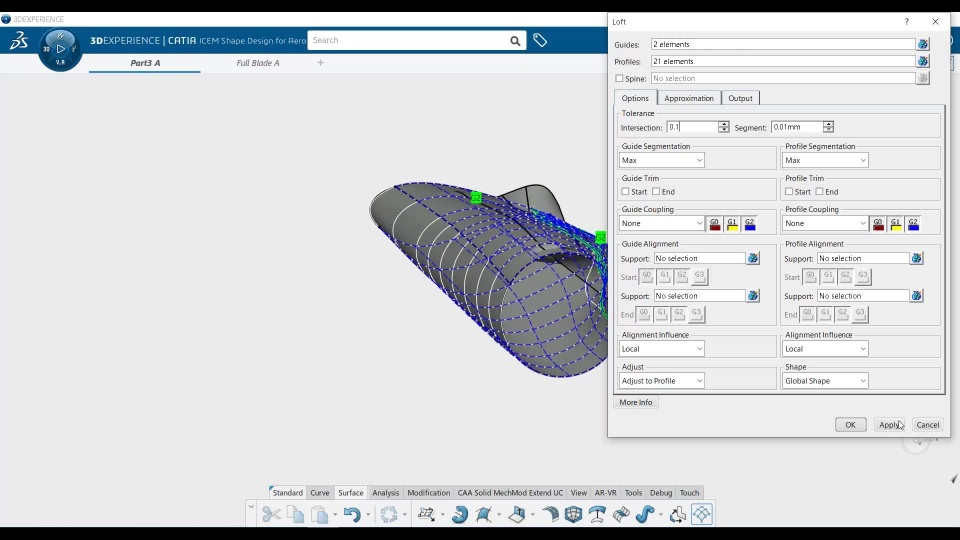
Task: Click the search magnifier icon
Action: coord(515,40)
